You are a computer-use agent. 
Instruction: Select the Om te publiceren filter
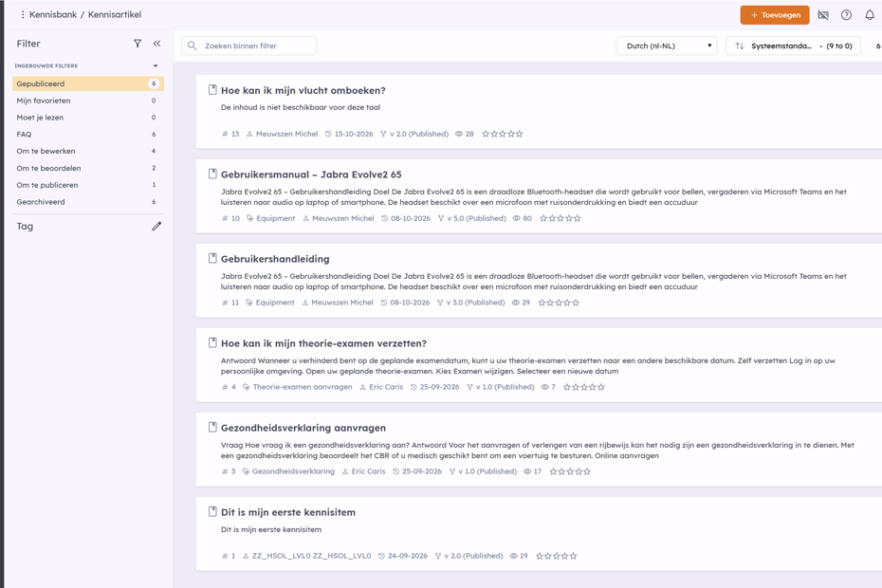[88, 185]
